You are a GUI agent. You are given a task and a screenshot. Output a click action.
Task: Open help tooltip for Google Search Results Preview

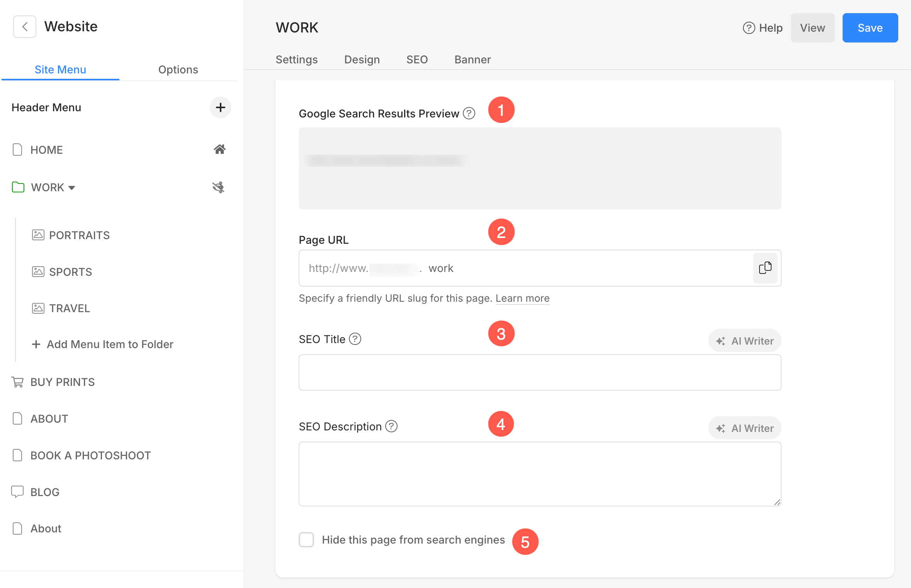(x=469, y=114)
